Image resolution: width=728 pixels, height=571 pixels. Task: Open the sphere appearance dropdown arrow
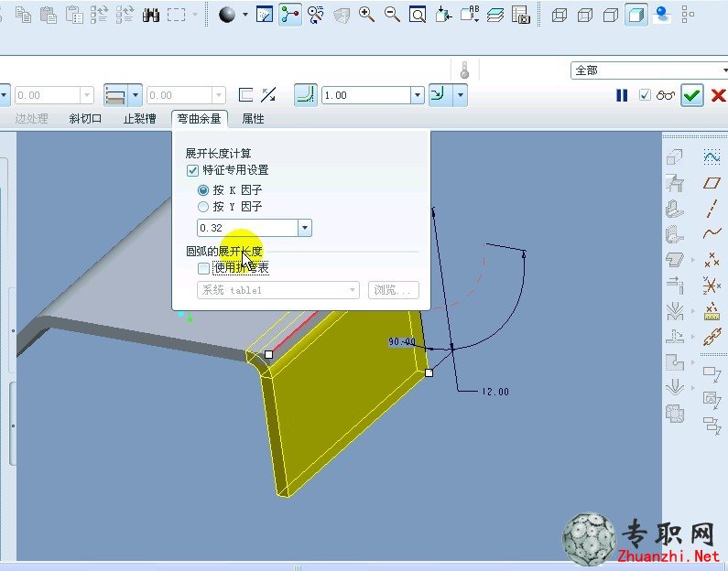point(244,15)
